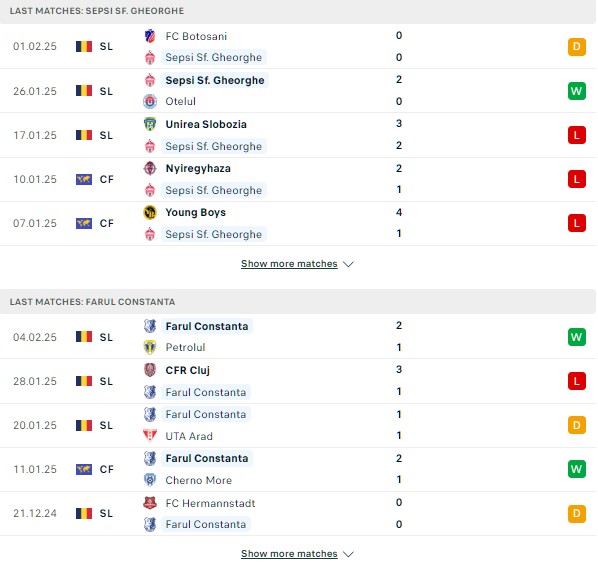Open Show more matches under Farul section
Image resolution: width=598 pixels, height=568 pixels.
[x=289, y=554]
